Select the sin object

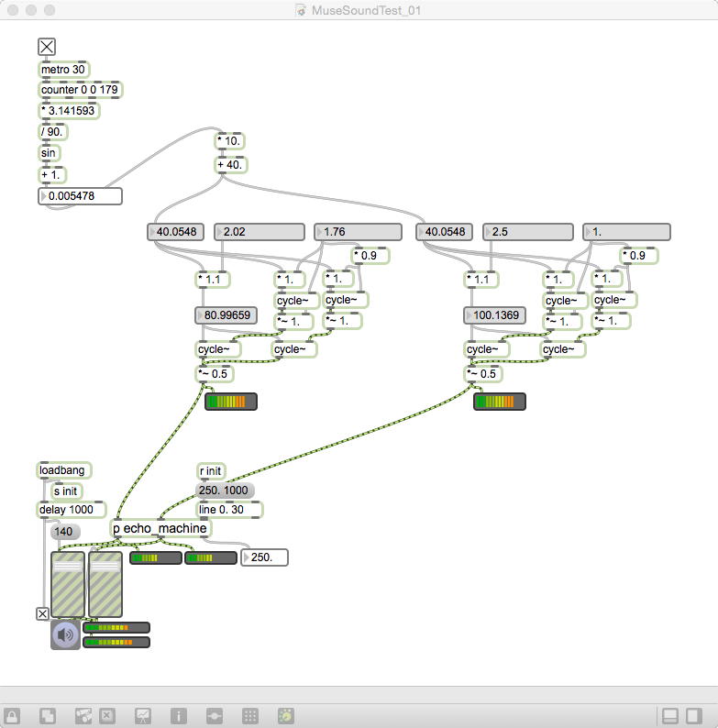(x=49, y=153)
